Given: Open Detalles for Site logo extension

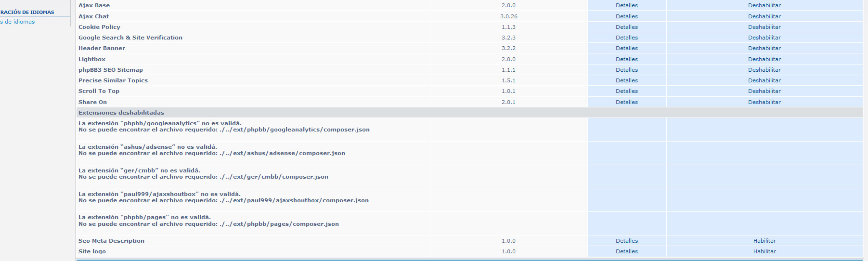Looking at the screenshot, I should point(626,251).
